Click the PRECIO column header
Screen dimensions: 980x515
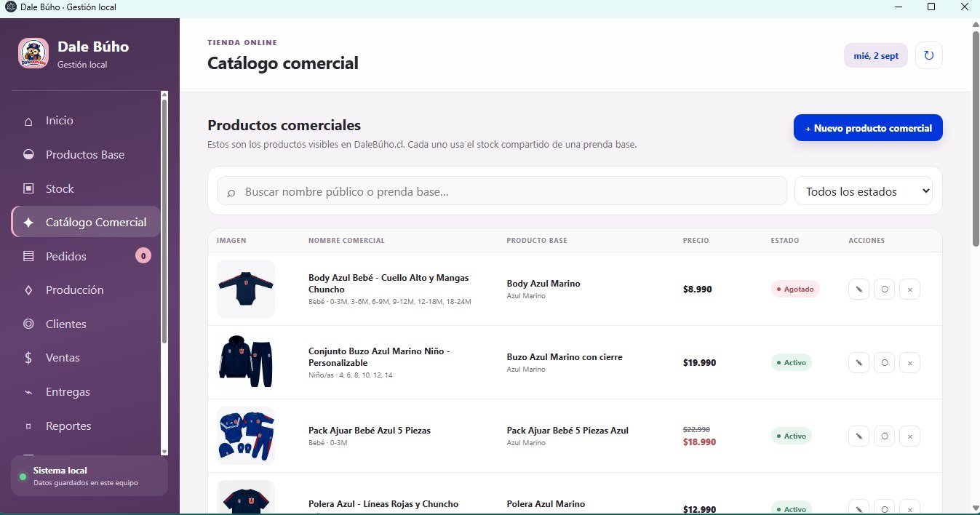pos(696,241)
